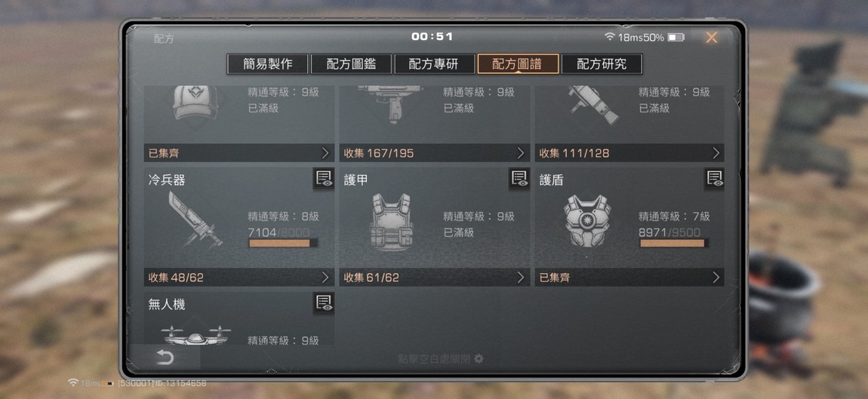Viewport: 868px width, 399px height.
Task: Toggle the 護甲 detail view eye icon
Action: (519, 179)
